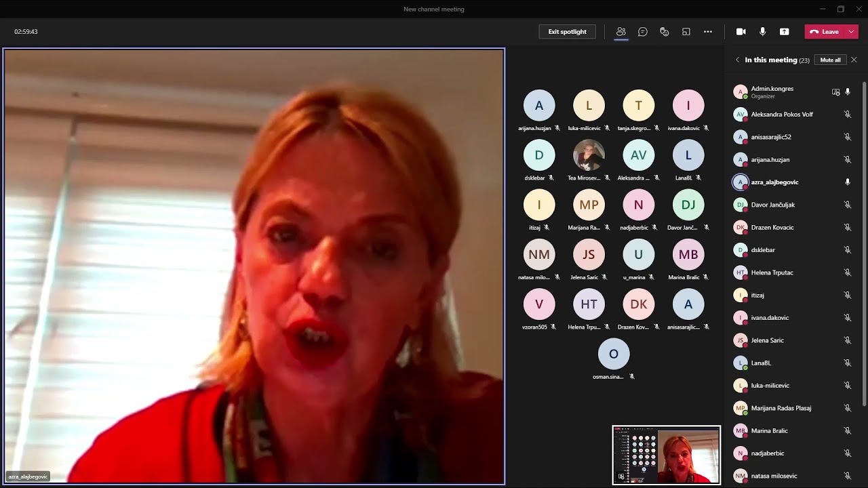This screenshot has width=868, height=488.
Task: Open breakout rooms icon in toolbar
Action: 686,32
